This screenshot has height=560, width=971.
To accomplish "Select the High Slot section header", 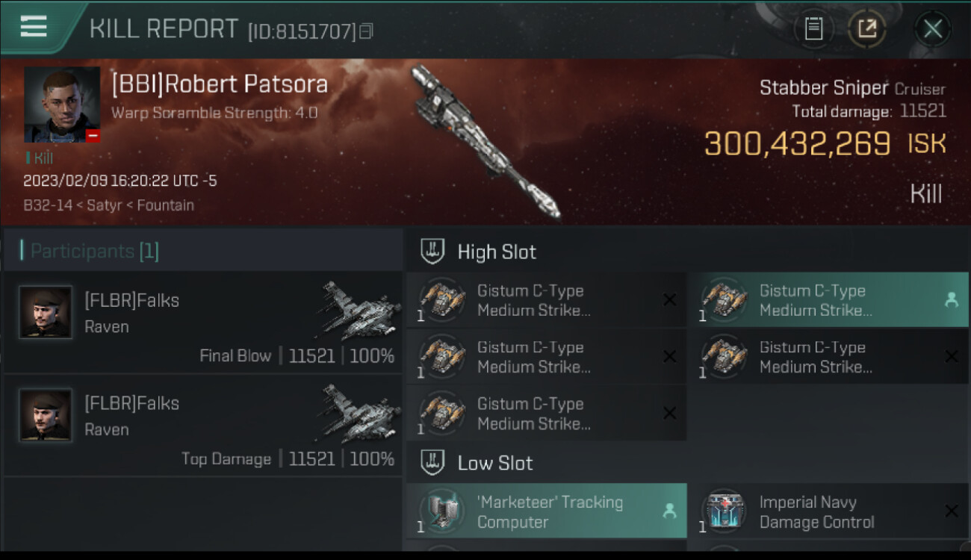I will [687, 252].
